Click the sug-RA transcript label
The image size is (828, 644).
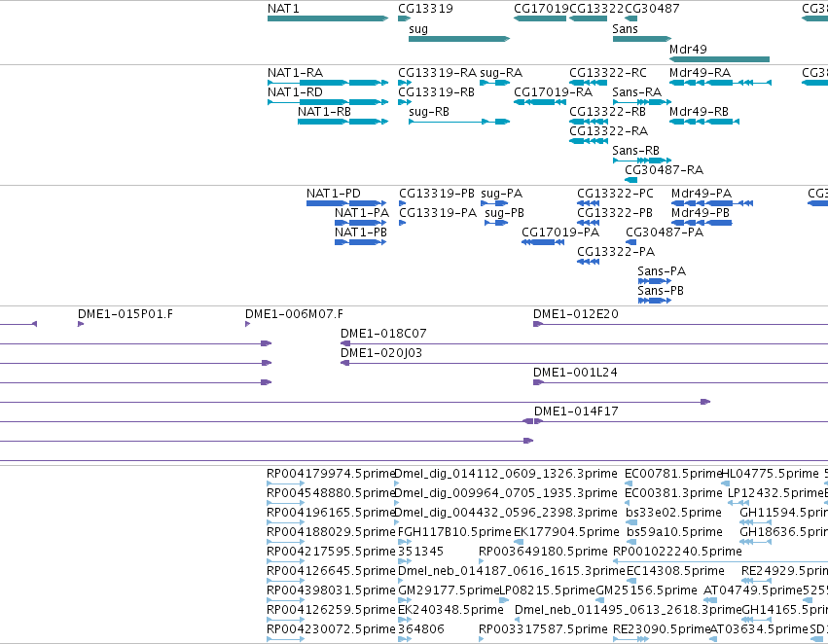point(501,73)
